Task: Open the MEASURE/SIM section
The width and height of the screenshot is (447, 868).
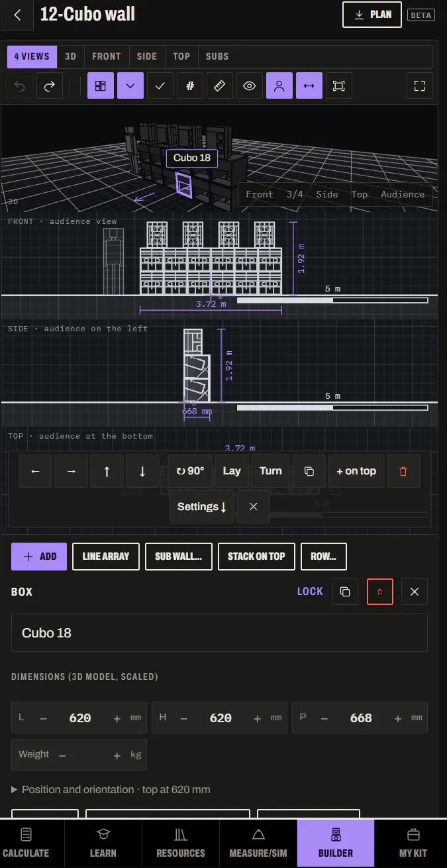Action: 258,843
